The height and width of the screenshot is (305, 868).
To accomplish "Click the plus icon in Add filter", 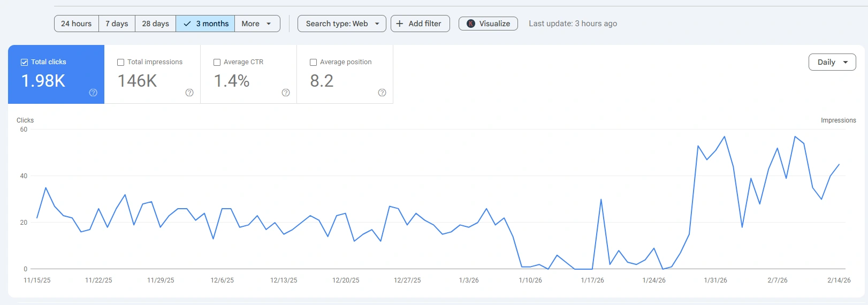I will tap(400, 24).
